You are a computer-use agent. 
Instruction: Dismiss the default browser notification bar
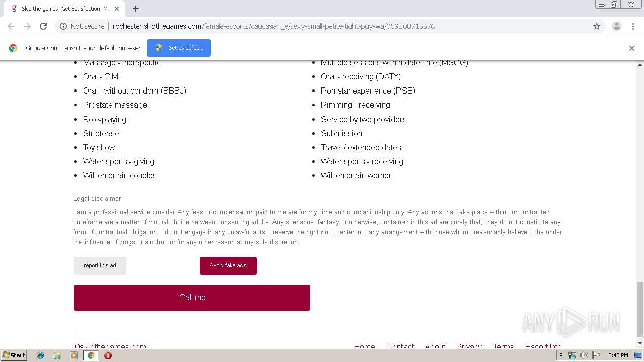point(632,48)
